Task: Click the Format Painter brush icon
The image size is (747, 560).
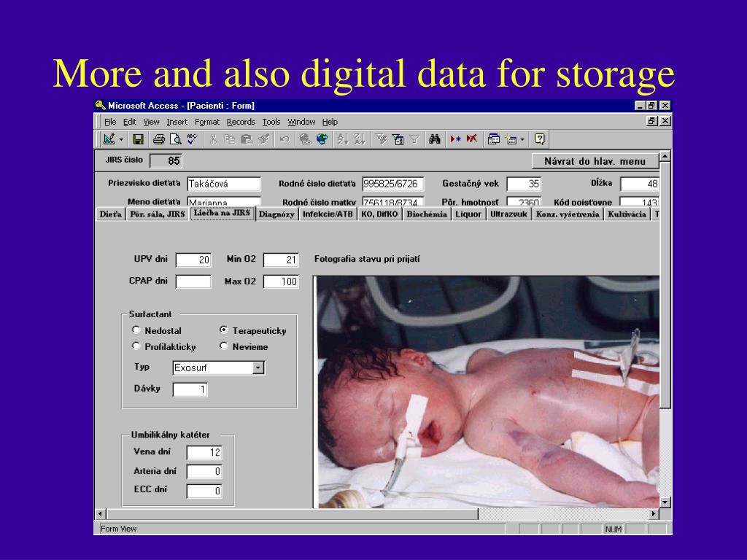Action: 263,139
